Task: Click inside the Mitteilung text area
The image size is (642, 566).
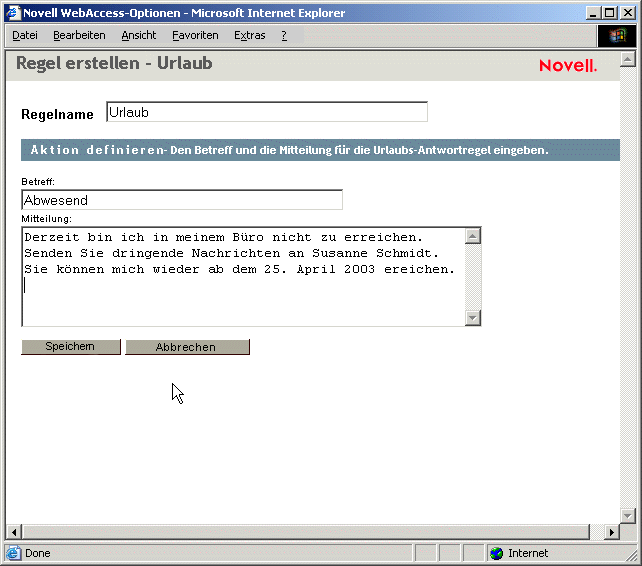Action: click(243, 277)
